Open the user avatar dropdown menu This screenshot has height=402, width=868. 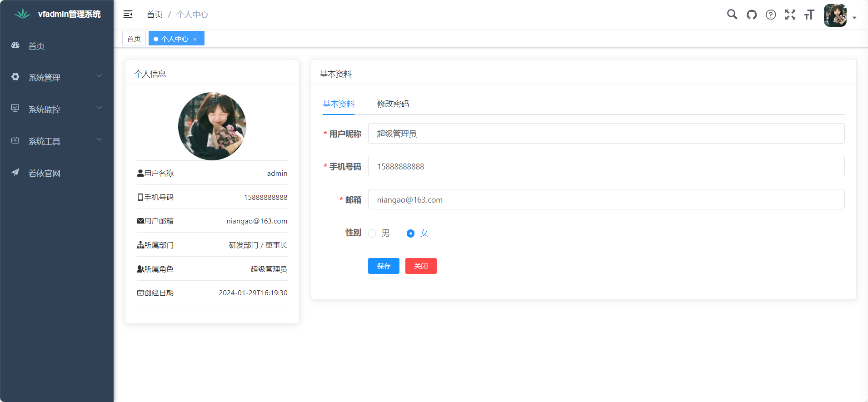pos(839,15)
